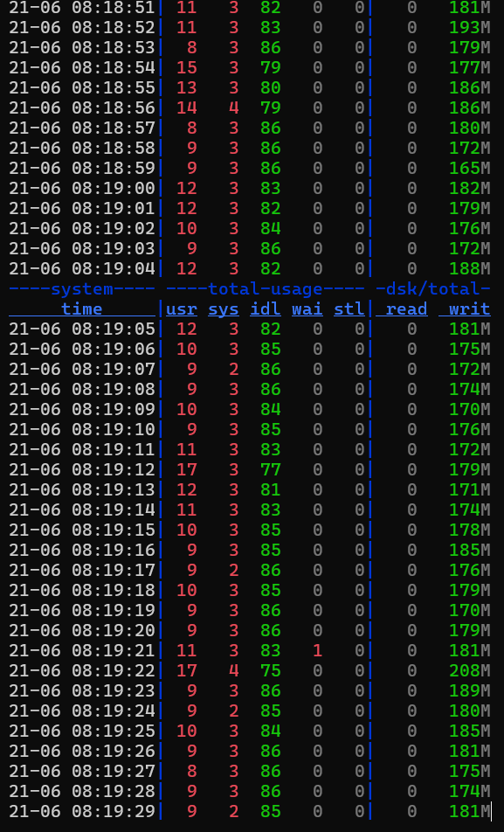Click the 178M write value

pos(470,530)
